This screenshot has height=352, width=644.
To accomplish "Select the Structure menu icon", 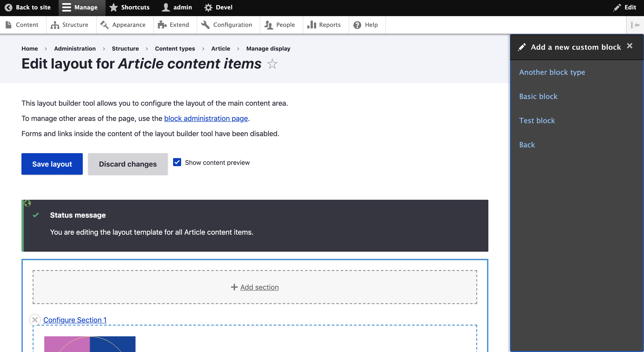I will 54,25.
